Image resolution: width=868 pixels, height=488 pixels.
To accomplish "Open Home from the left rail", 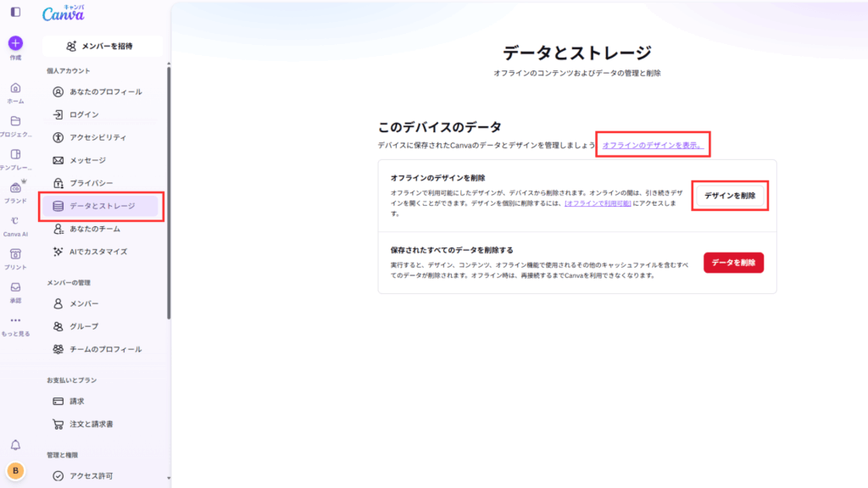I will pyautogui.click(x=15, y=89).
